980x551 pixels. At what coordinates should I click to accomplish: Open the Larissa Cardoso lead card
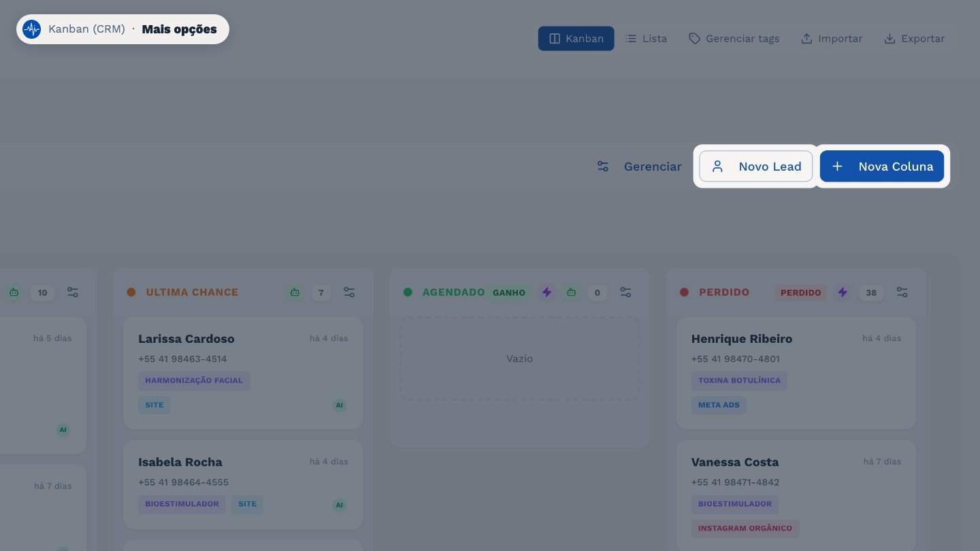(x=243, y=373)
